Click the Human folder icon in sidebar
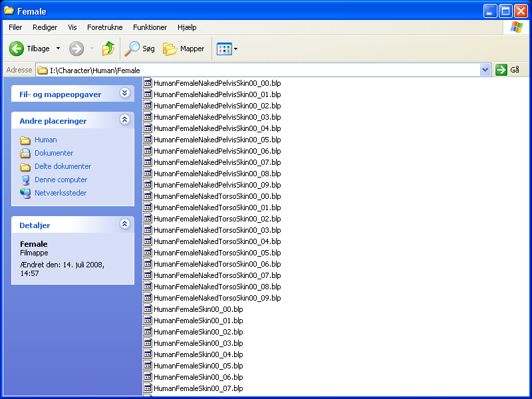The image size is (532, 399). tap(25, 140)
